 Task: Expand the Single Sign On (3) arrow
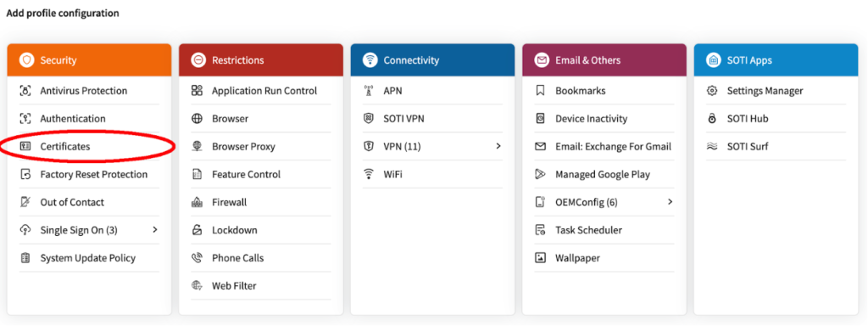[155, 229]
